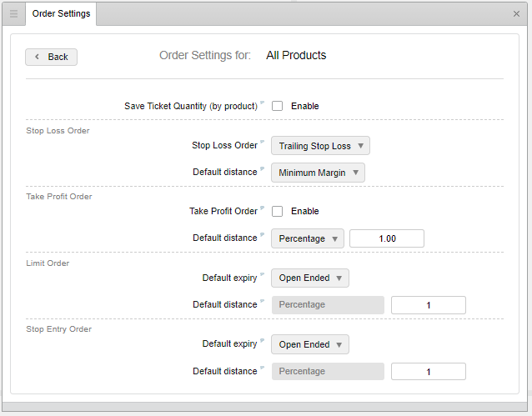Click the help flag beside Stop Loss Order label
This screenshot has height=416, width=532.
pos(262,142)
